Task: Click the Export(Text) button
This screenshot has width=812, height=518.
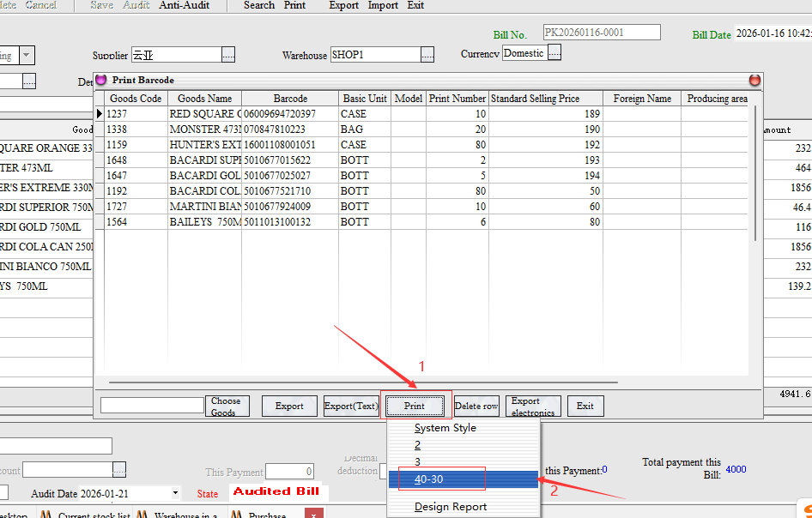Action: click(x=351, y=406)
